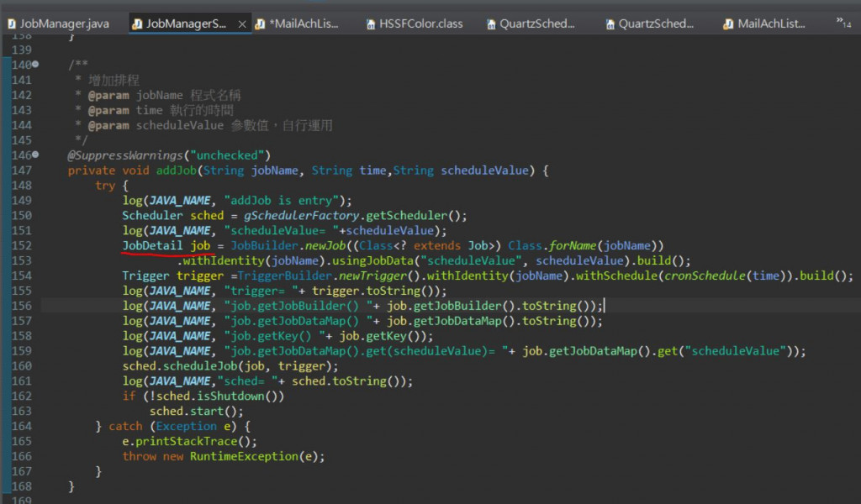Open the *MailAchLis... unsaved editor tab
This screenshot has width=861, height=504.
coord(297,24)
